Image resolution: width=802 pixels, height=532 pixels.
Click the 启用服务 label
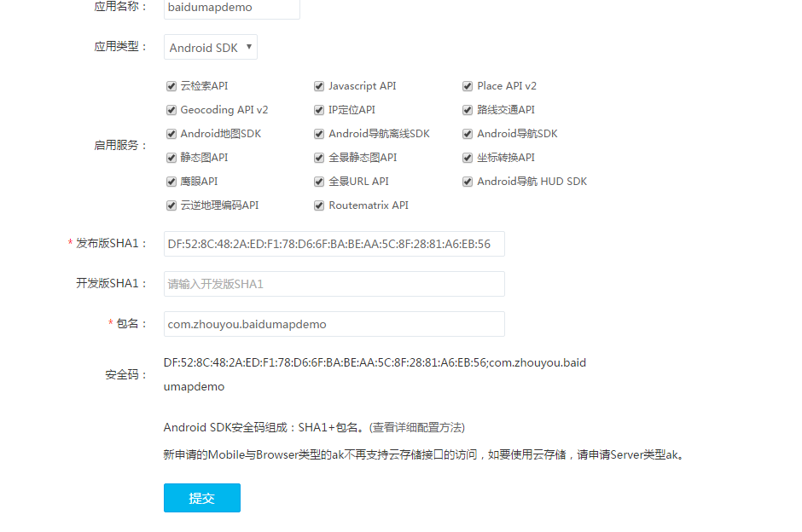120,146
